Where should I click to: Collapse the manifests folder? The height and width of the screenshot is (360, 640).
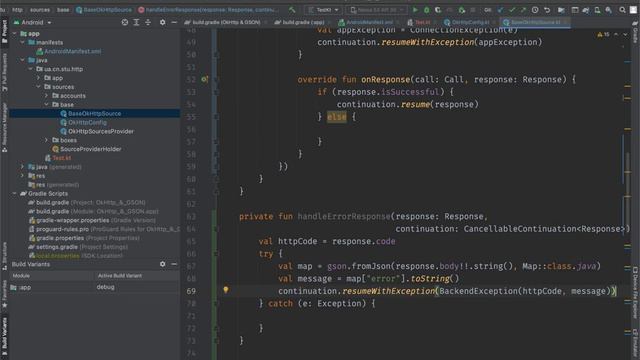click(x=22, y=42)
